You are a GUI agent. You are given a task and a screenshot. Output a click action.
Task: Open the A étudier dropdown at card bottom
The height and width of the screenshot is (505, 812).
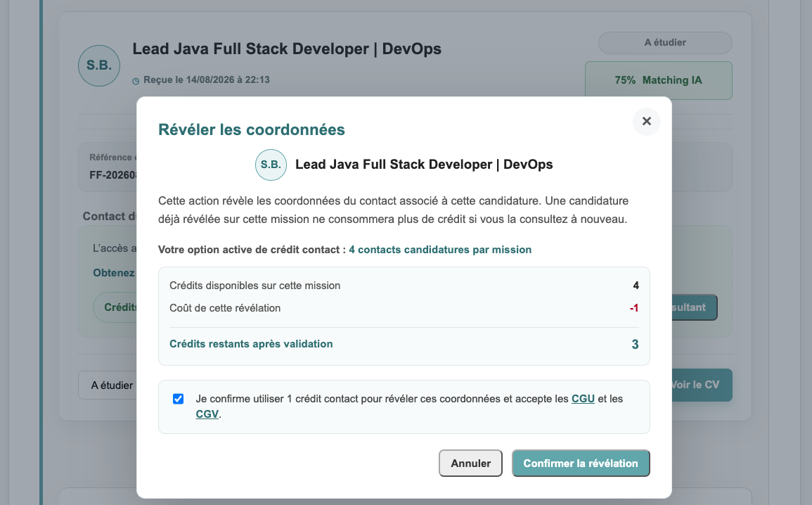click(x=108, y=385)
